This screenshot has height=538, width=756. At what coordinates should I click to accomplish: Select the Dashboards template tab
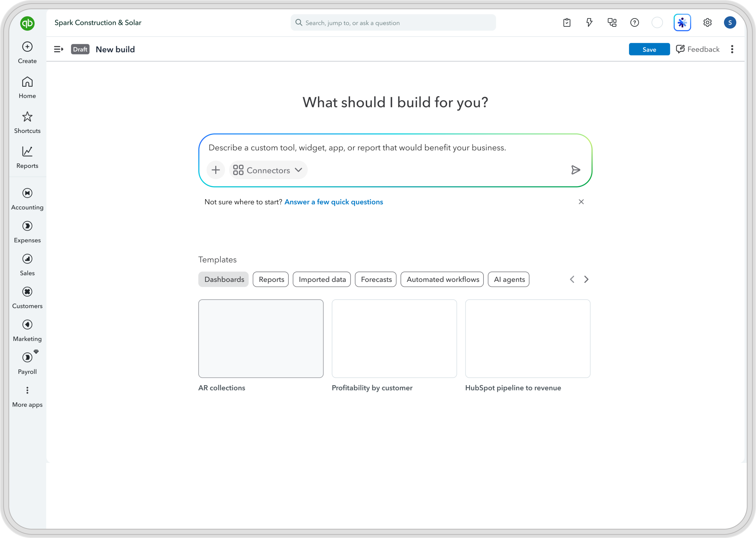[224, 279]
